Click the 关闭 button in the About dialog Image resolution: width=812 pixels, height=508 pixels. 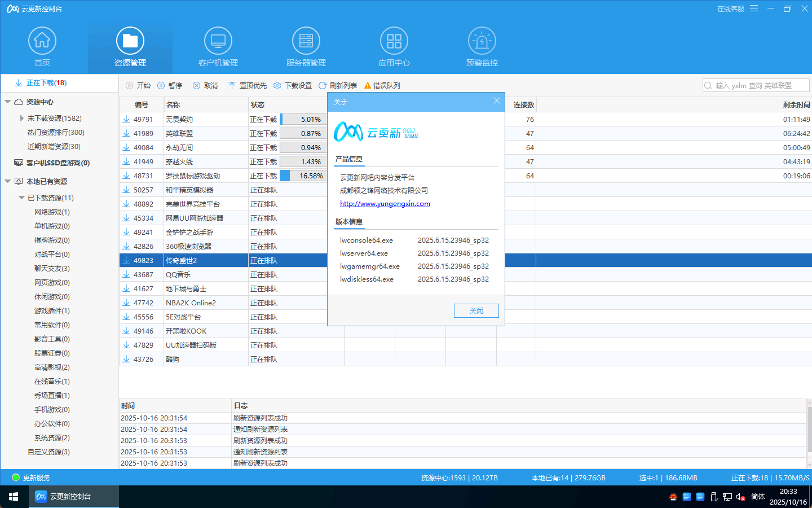point(476,310)
